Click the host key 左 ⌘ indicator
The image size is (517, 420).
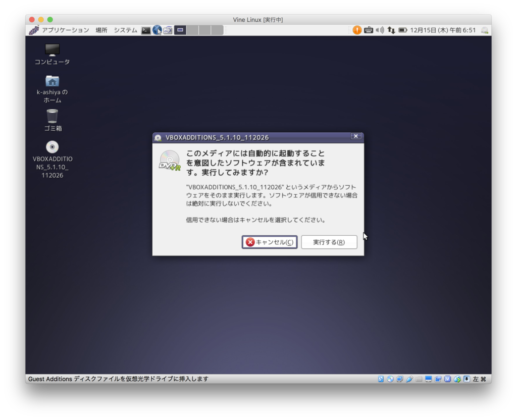click(x=480, y=379)
